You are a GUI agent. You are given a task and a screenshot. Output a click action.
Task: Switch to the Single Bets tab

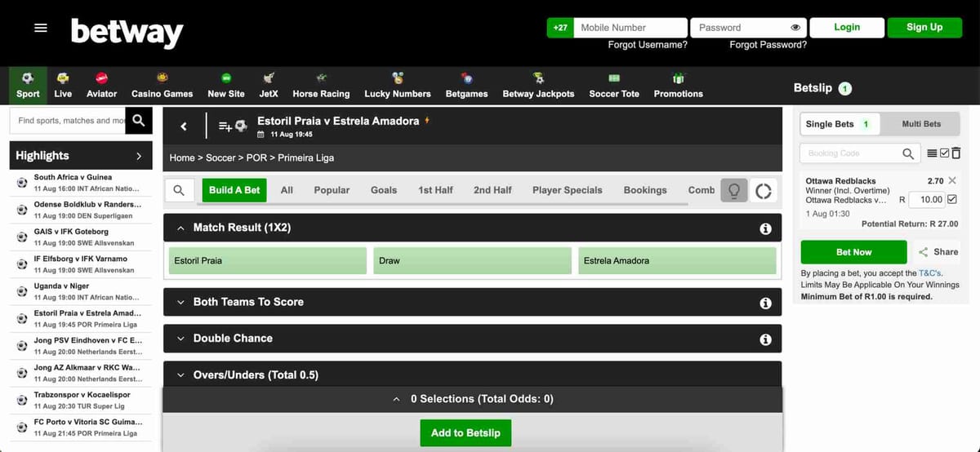840,124
